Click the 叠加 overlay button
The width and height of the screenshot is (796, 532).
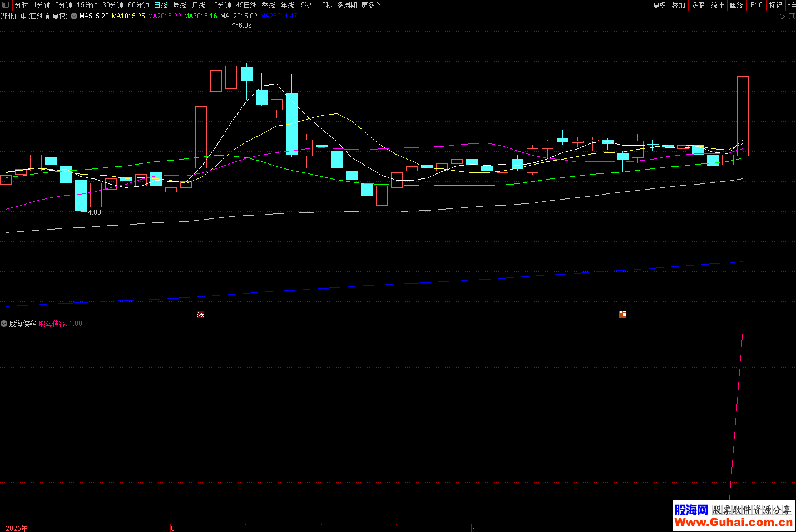(x=679, y=5)
